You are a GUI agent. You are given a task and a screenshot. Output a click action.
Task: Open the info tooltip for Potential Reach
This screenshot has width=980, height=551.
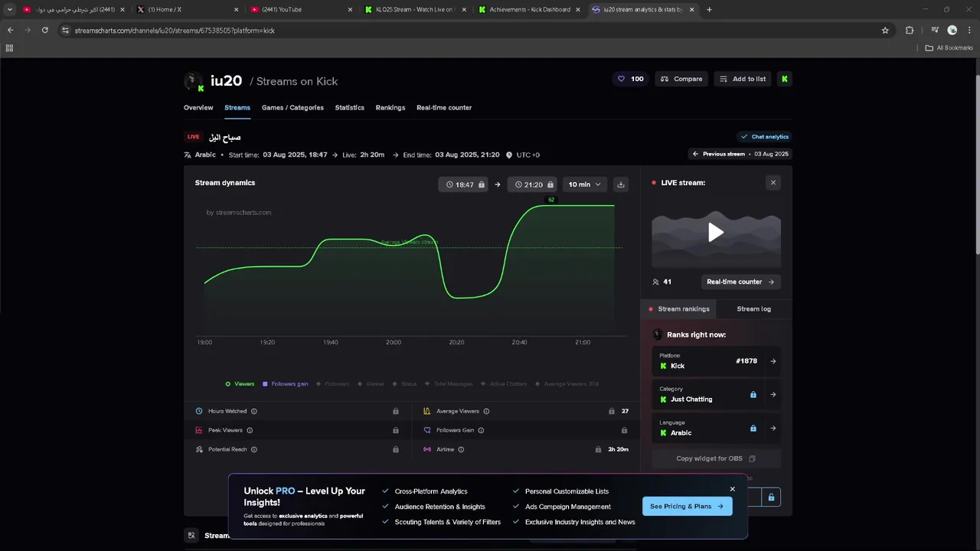[254, 449]
